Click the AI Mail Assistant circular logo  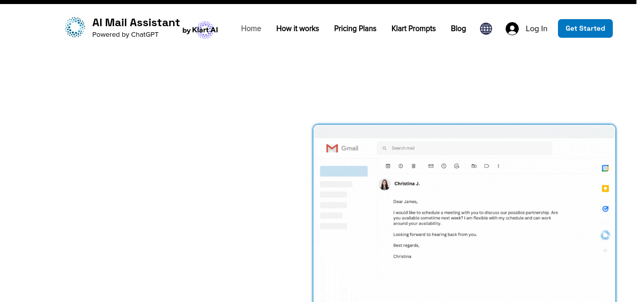[75, 27]
